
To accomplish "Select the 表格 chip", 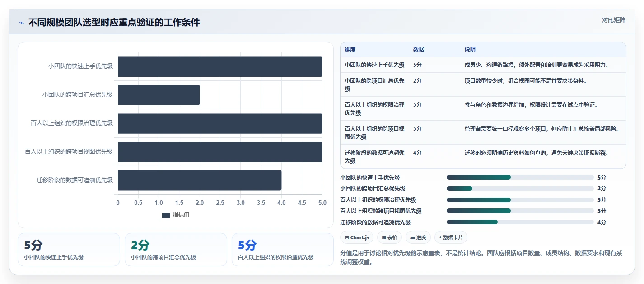I will coord(389,237).
